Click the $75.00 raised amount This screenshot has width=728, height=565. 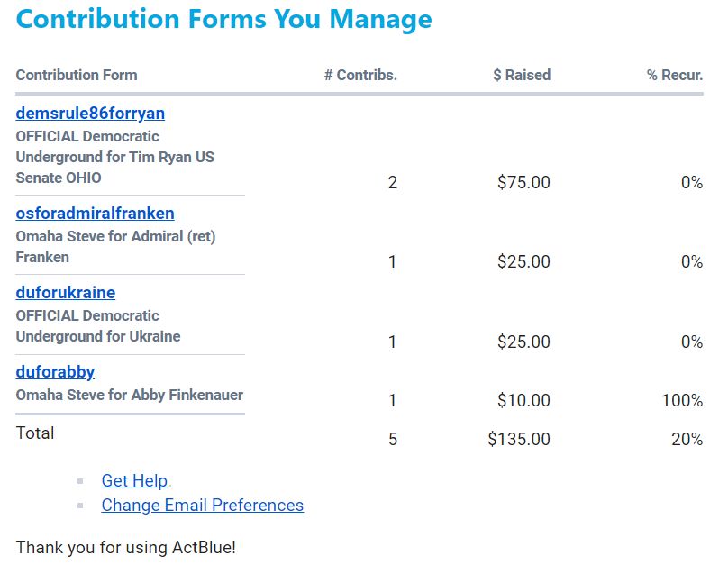coord(523,183)
